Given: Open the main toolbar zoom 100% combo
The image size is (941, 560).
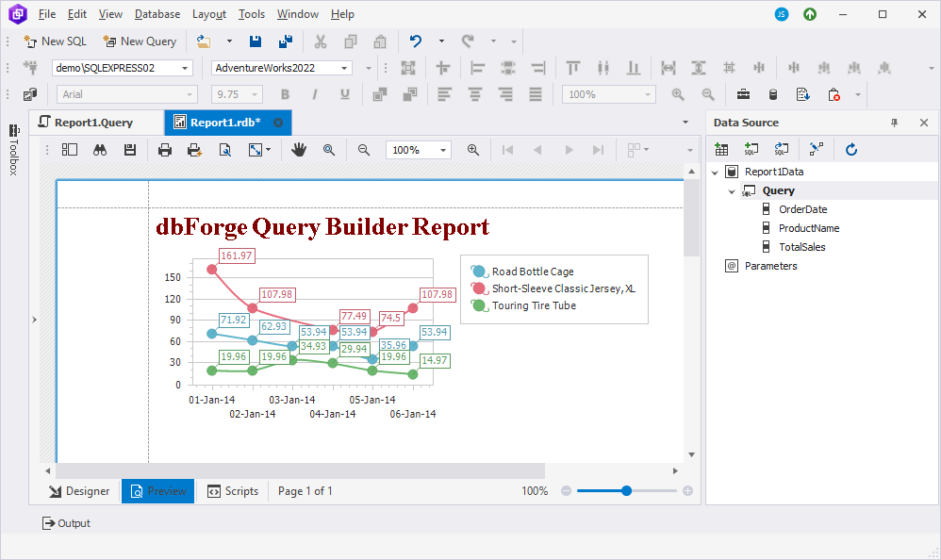Looking at the screenshot, I should click(x=608, y=94).
